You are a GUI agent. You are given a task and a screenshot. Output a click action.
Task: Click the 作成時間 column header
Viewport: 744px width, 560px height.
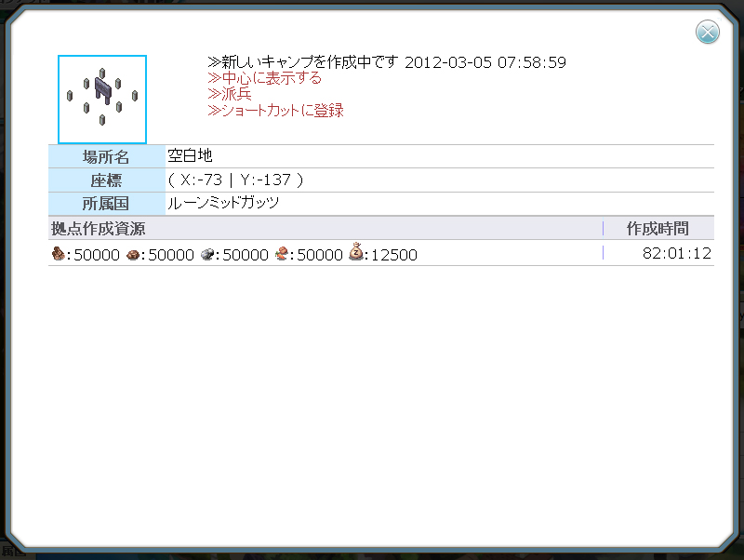click(658, 229)
